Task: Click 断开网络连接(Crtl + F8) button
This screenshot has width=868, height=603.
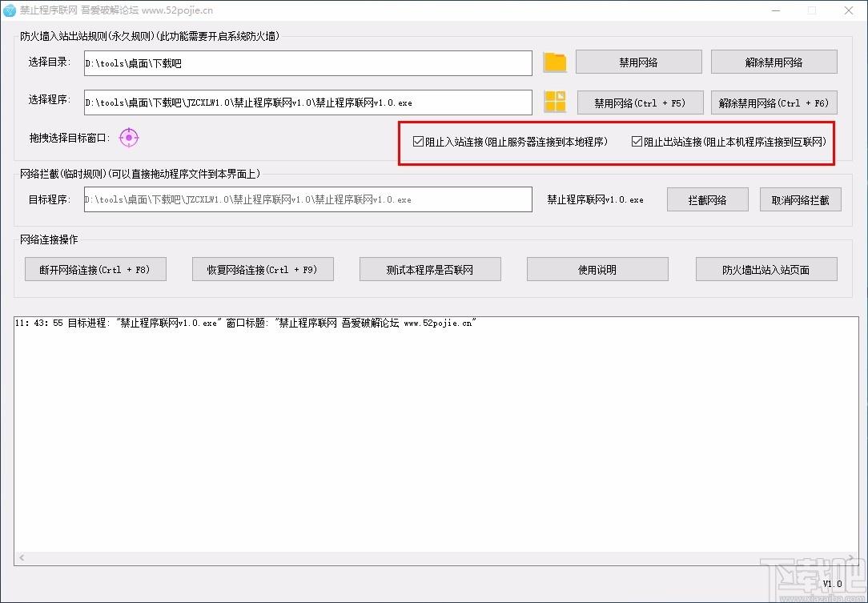Action: click(95, 269)
